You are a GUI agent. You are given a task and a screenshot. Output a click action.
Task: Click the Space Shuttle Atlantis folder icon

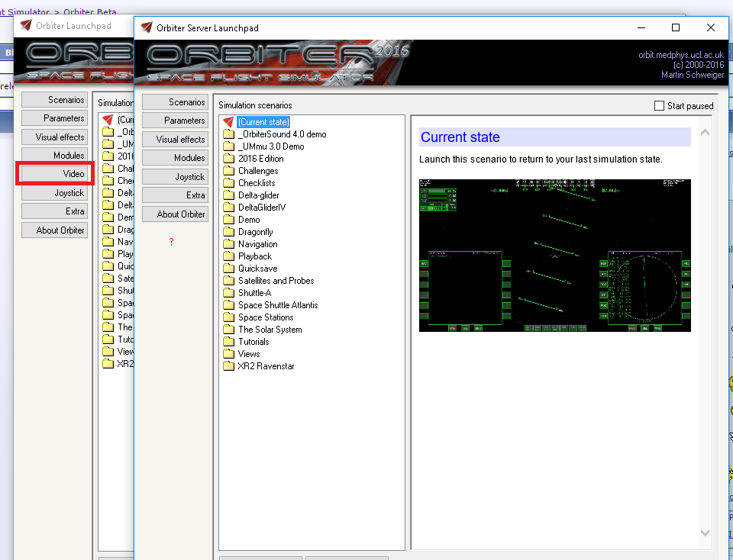point(228,305)
